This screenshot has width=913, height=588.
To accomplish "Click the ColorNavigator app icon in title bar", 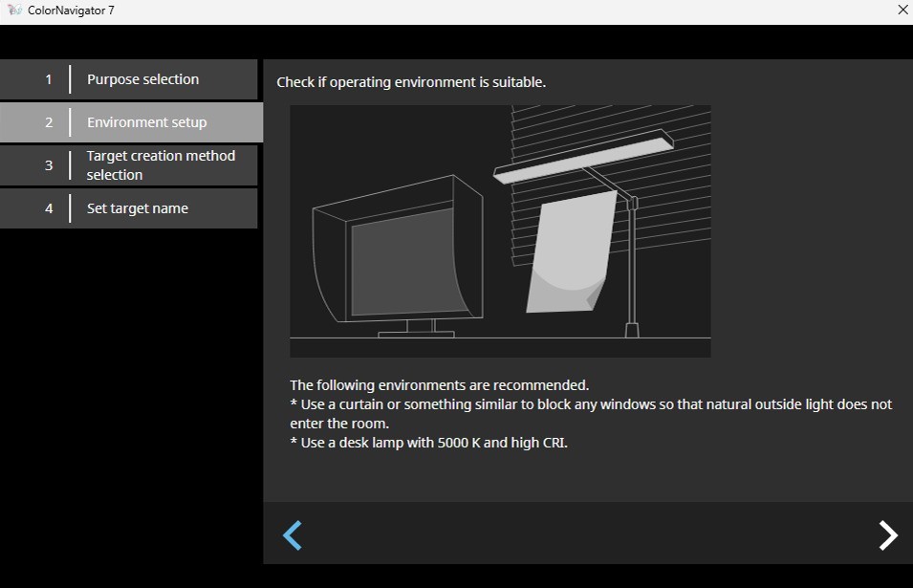I will coord(14,10).
